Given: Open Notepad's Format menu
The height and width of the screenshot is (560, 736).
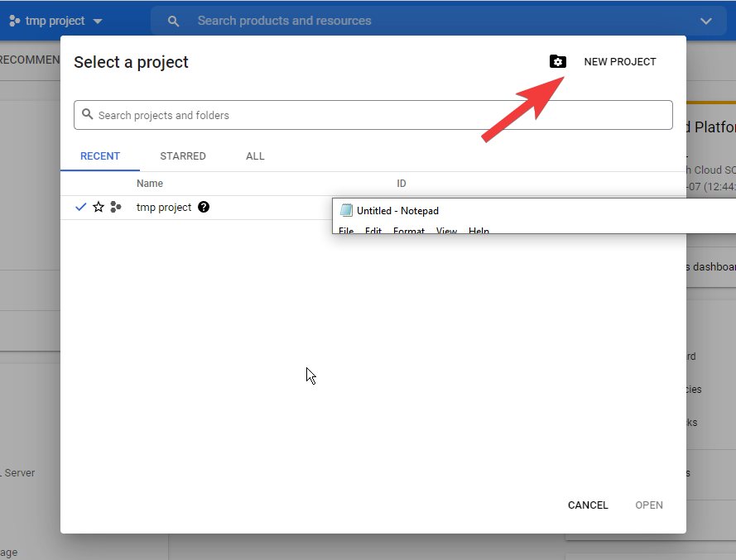Looking at the screenshot, I should click(408, 231).
